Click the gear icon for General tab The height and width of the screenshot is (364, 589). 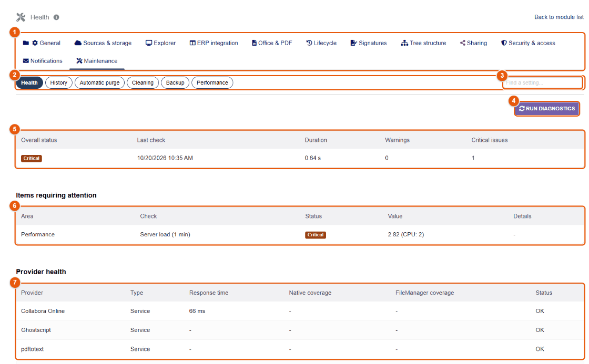[35, 43]
